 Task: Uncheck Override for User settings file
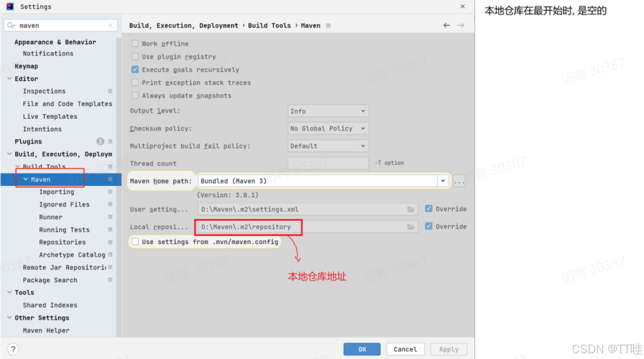[x=428, y=209]
